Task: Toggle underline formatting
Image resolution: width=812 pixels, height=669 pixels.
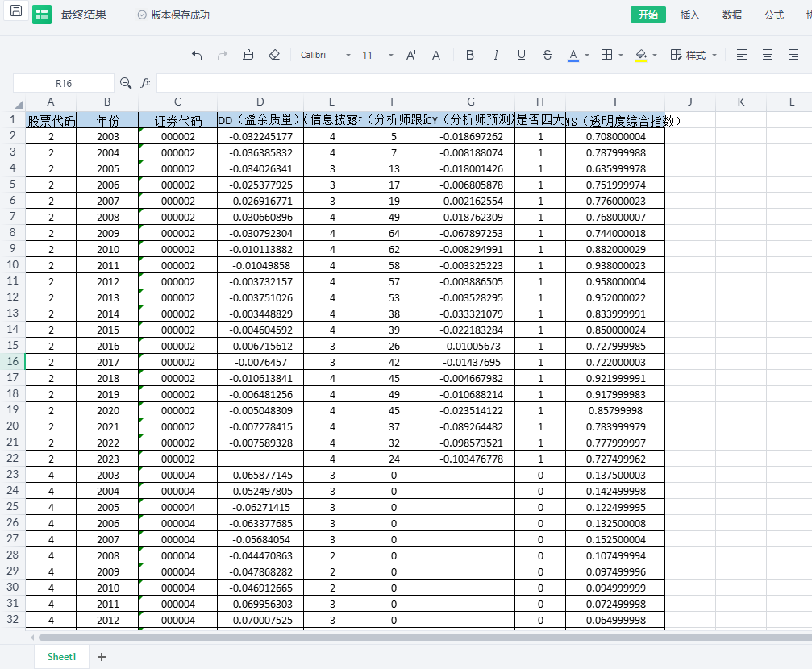Action: (x=522, y=55)
